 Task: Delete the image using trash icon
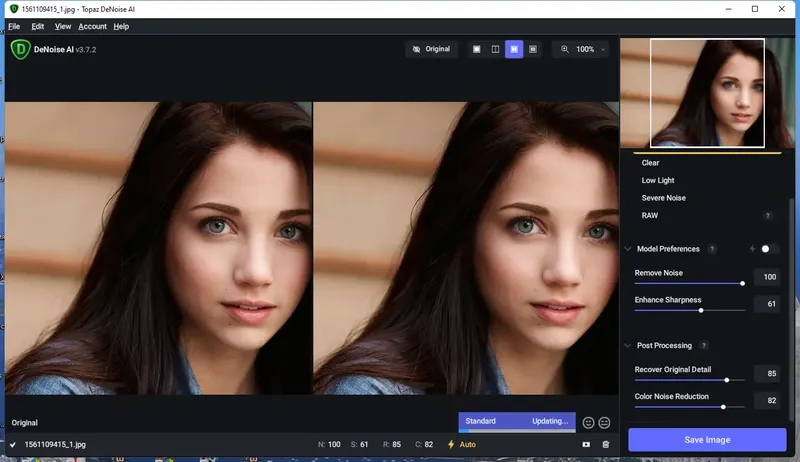[x=605, y=444]
